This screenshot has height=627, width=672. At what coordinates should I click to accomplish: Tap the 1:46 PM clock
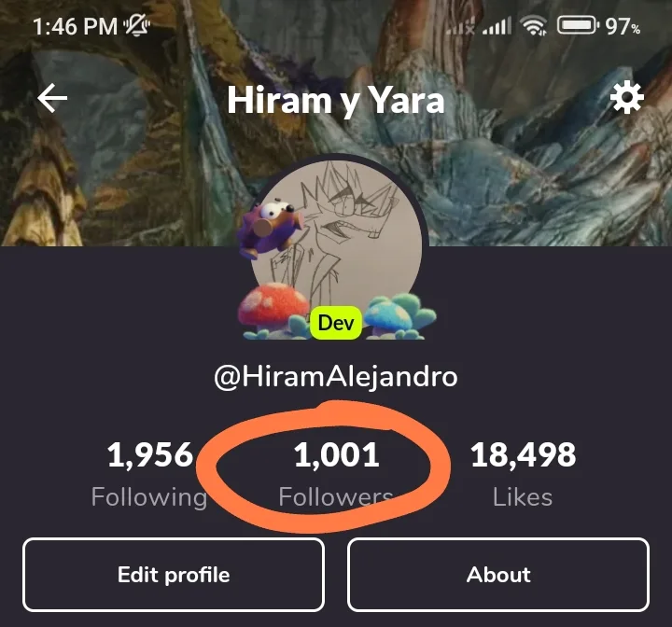[x=75, y=26]
